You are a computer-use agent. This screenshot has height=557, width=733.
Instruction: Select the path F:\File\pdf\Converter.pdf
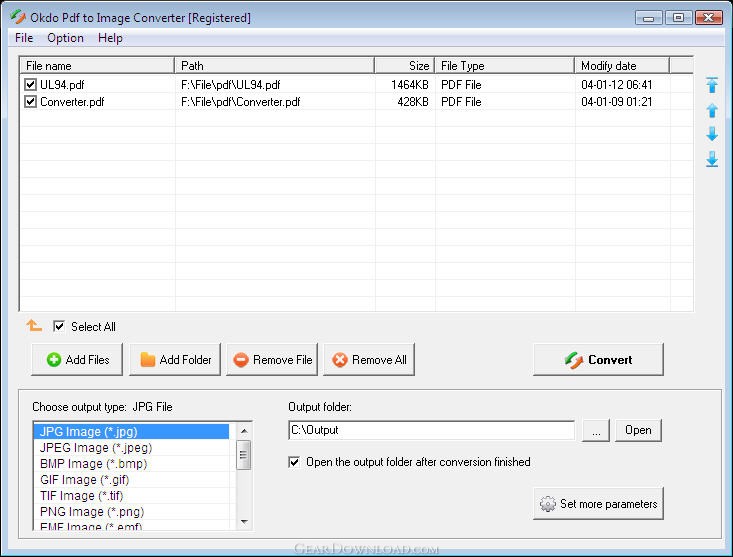pos(240,101)
